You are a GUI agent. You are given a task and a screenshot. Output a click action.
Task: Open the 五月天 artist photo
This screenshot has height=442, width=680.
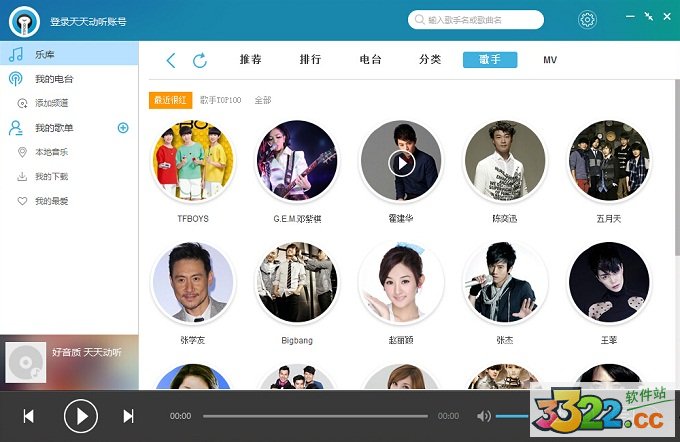tap(609, 161)
